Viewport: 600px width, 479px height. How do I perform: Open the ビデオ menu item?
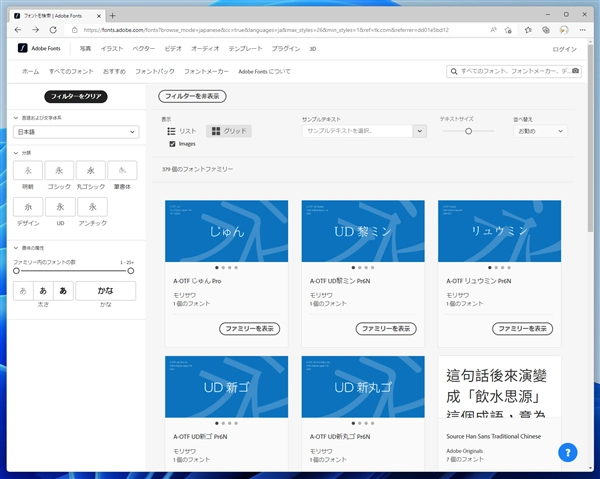(173, 49)
